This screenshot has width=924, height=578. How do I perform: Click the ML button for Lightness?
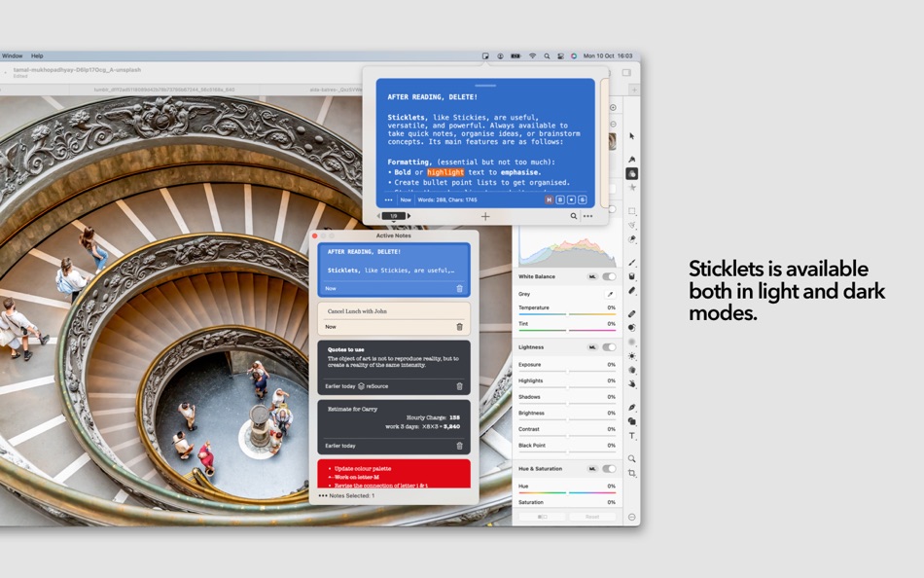click(x=592, y=347)
